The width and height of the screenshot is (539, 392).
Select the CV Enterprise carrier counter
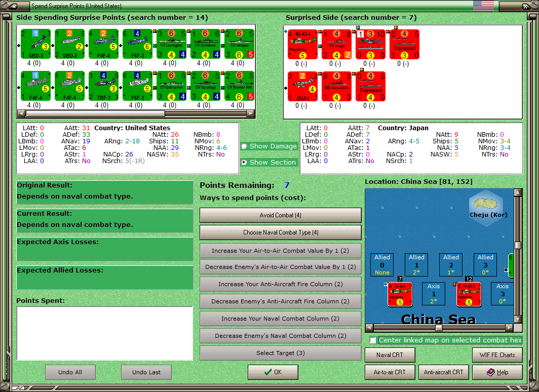click(x=172, y=86)
